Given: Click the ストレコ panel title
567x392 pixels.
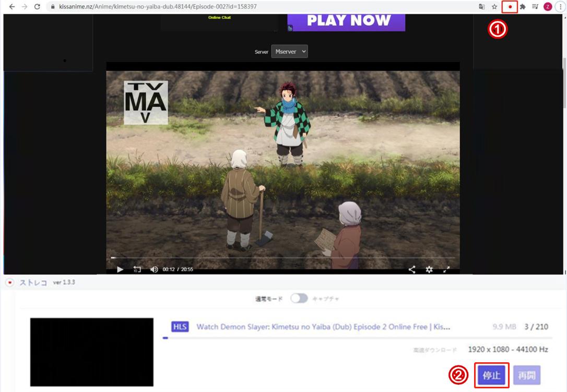Looking at the screenshot, I should [x=33, y=283].
